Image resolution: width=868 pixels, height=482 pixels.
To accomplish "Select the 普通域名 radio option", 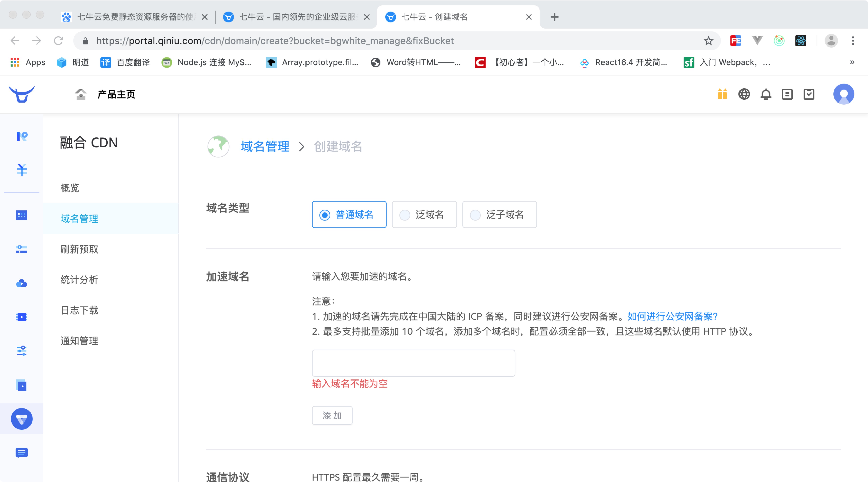I will tap(349, 215).
